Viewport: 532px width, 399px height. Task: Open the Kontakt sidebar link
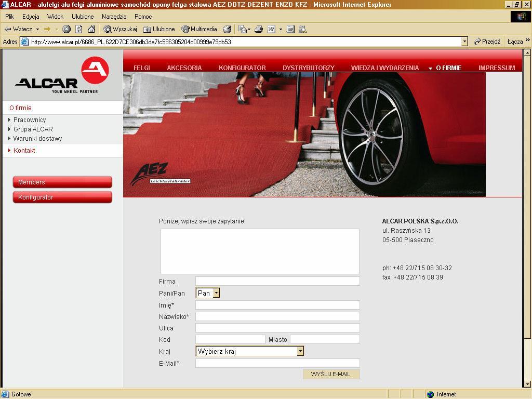click(x=24, y=150)
